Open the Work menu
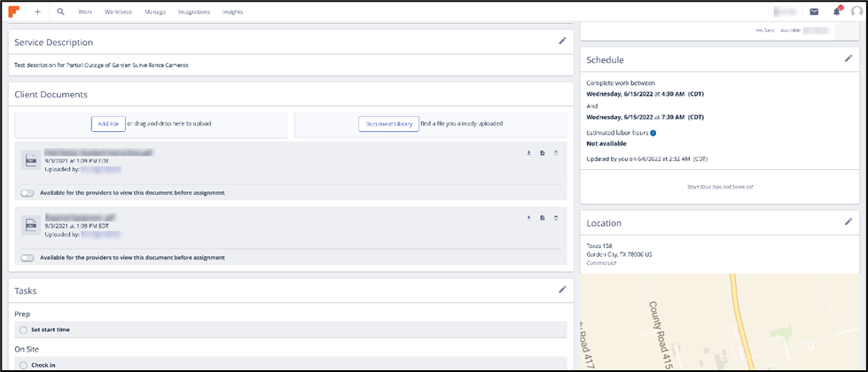 coord(85,12)
